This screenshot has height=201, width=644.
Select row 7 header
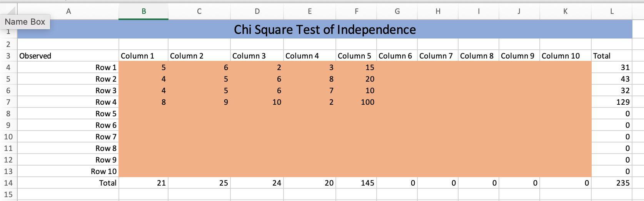8,102
